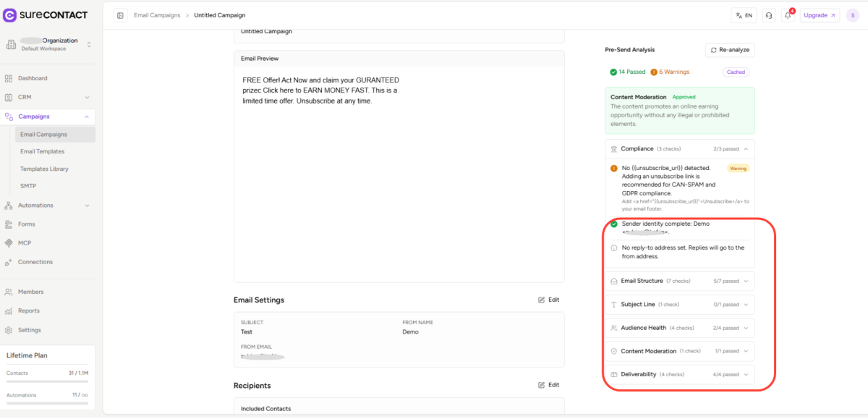Click the Upgrade button
868x419 pixels.
[820, 15]
